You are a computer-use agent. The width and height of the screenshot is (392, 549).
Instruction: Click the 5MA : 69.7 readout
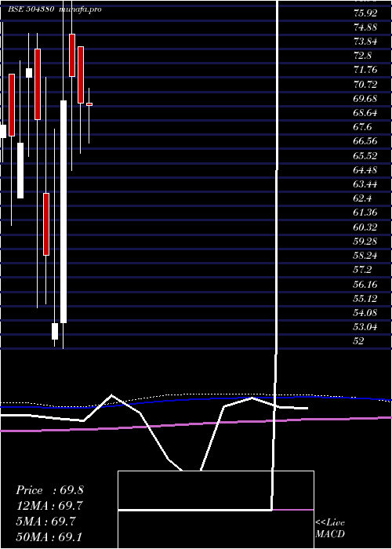point(45,522)
